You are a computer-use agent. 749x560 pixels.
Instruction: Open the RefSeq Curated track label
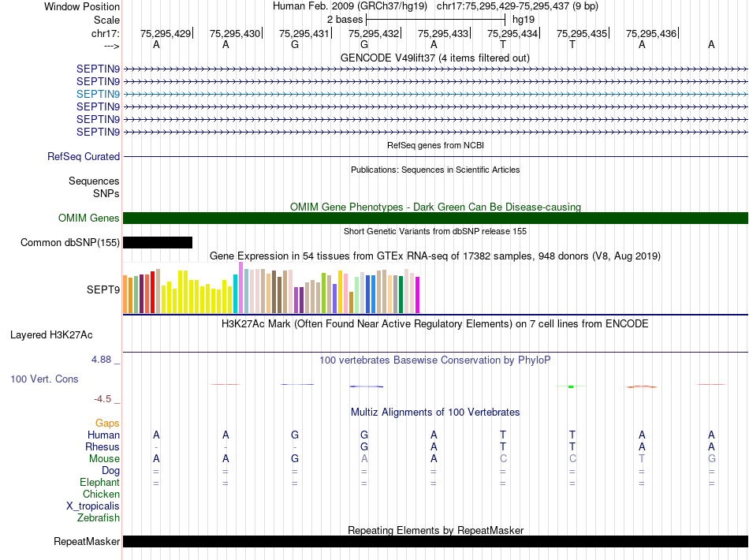(x=84, y=157)
